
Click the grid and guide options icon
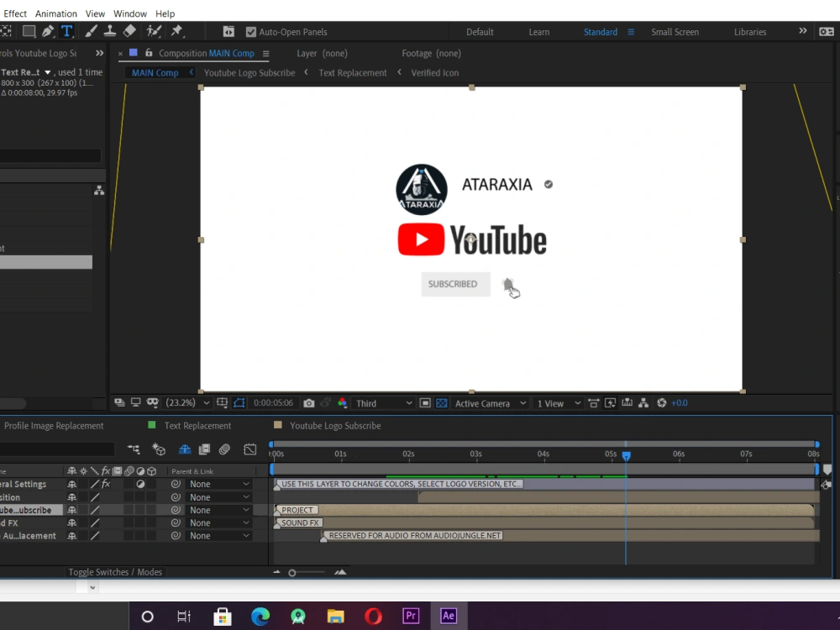[223, 403]
